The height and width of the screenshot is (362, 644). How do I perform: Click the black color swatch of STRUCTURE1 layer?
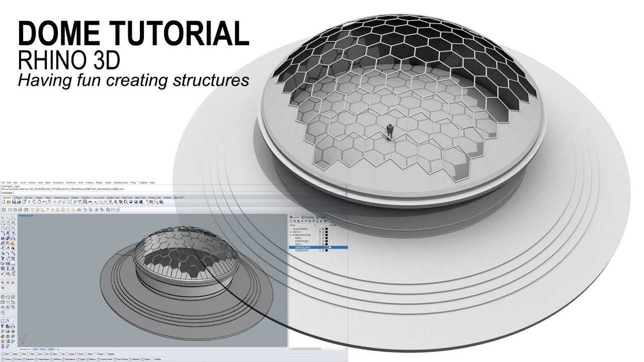click(x=327, y=241)
